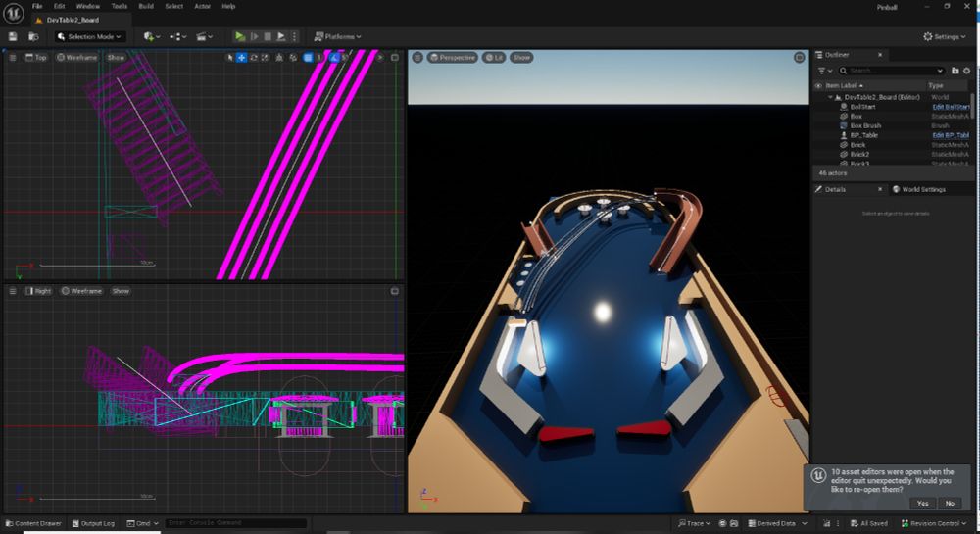Click the green Play button
This screenshot has width=980, height=534.
click(239, 37)
